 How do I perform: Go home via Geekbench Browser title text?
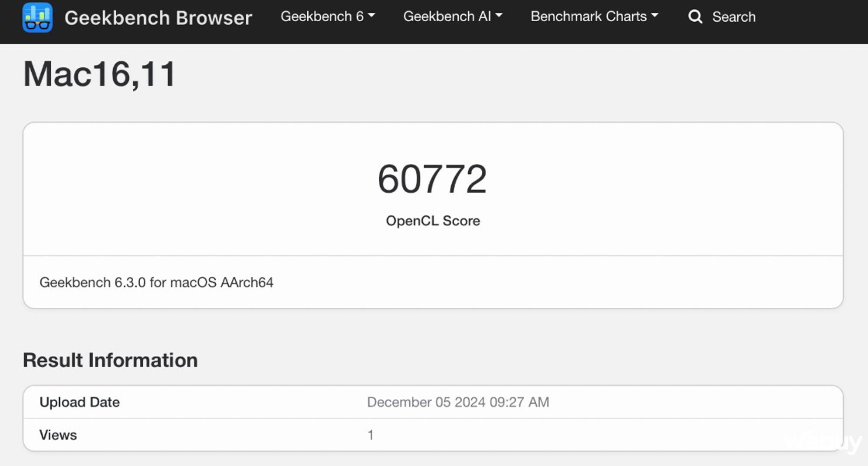point(158,18)
